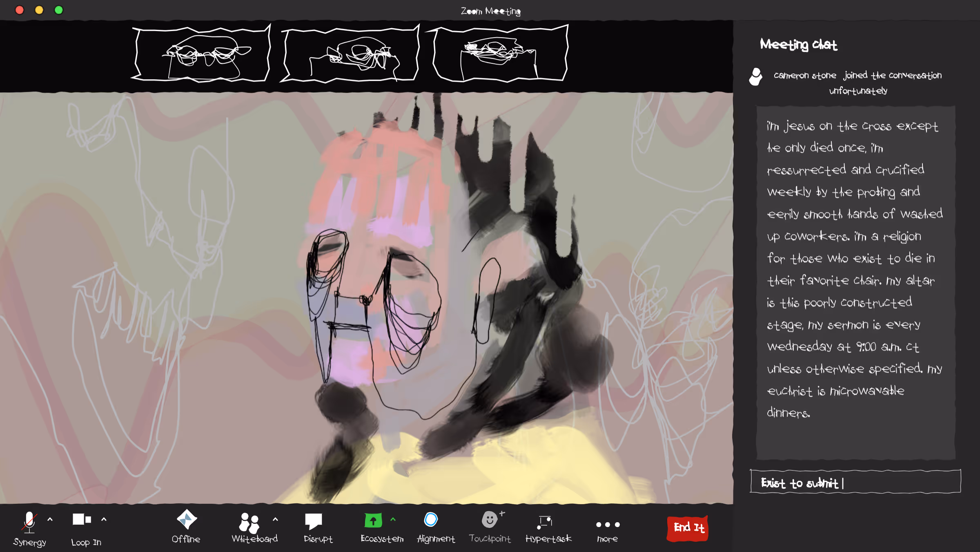Open the green Ecosystem chevron menu

point(393,519)
